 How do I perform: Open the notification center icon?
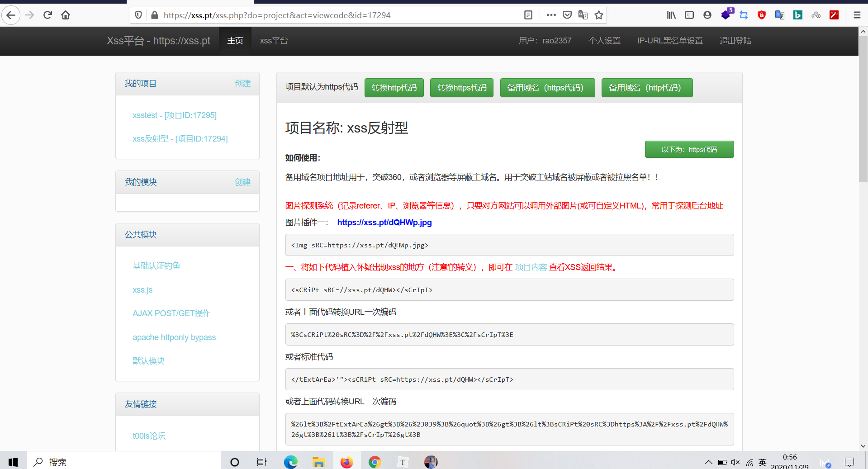point(849,462)
